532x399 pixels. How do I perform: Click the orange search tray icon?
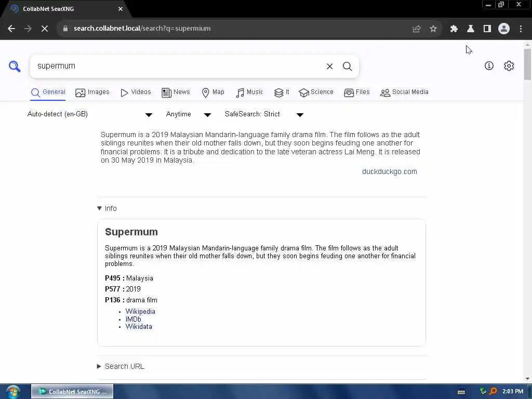493,391
